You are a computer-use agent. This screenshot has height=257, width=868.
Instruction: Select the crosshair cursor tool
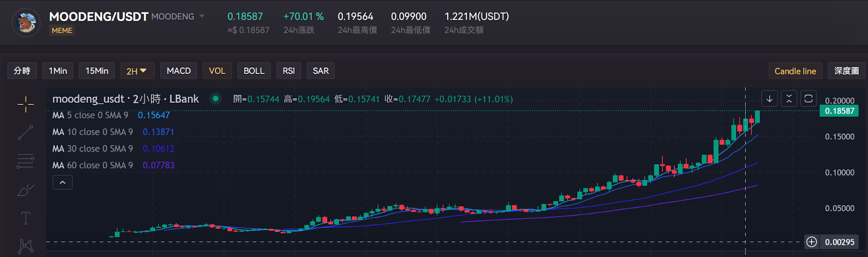coord(25,104)
